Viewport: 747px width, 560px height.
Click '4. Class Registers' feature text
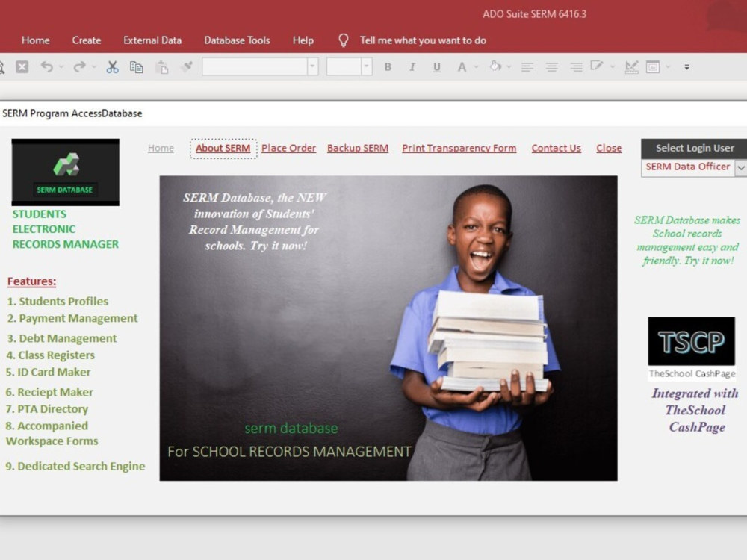coord(51,355)
